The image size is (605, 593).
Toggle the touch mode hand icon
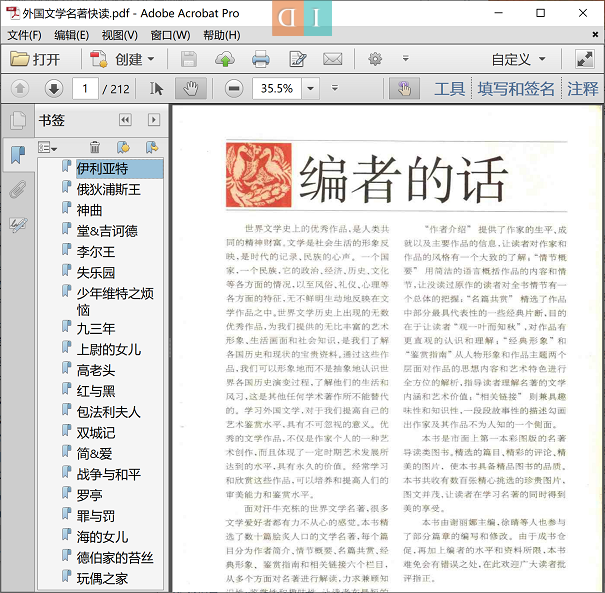click(x=404, y=89)
